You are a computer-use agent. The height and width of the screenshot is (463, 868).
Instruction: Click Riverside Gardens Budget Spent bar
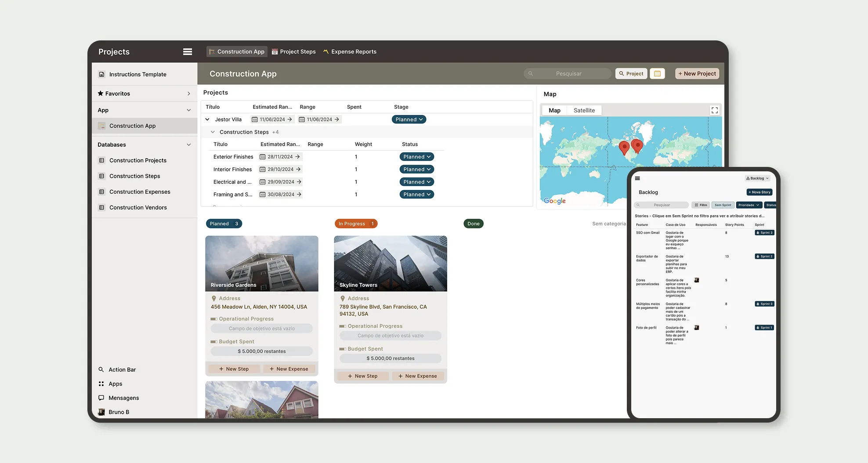click(x=262, y=351)
